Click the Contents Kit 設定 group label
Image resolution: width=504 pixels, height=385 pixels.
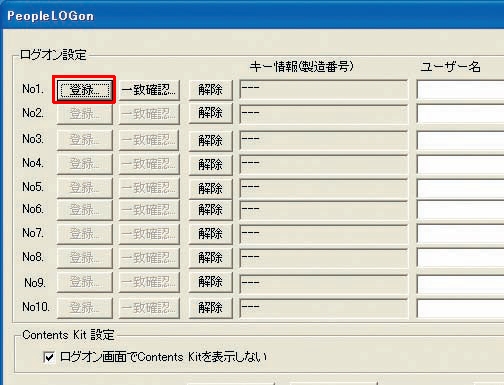click(x=68, y=335)
